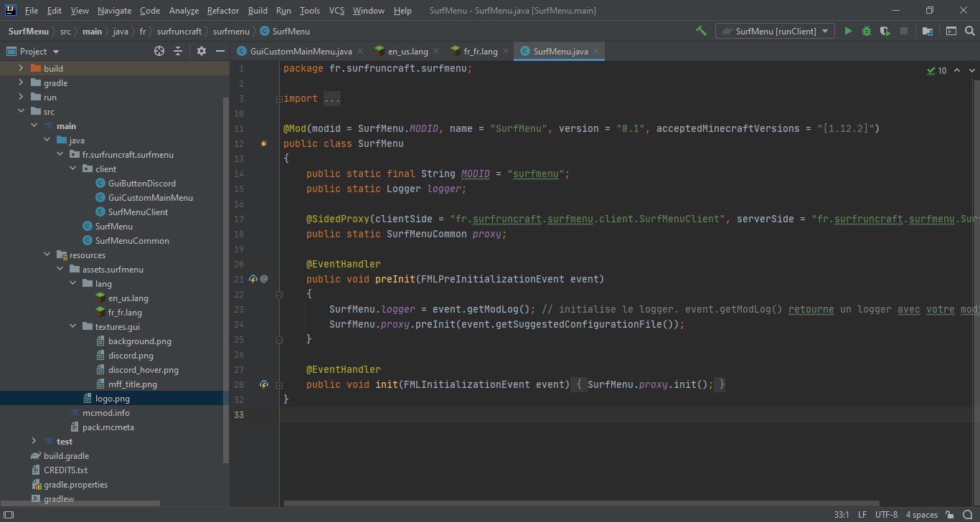This screenshot has width=980, height=522.
Task: Open the SurfMenu [runClient] run configuration dropdown
Action: (x=775, y=31)
